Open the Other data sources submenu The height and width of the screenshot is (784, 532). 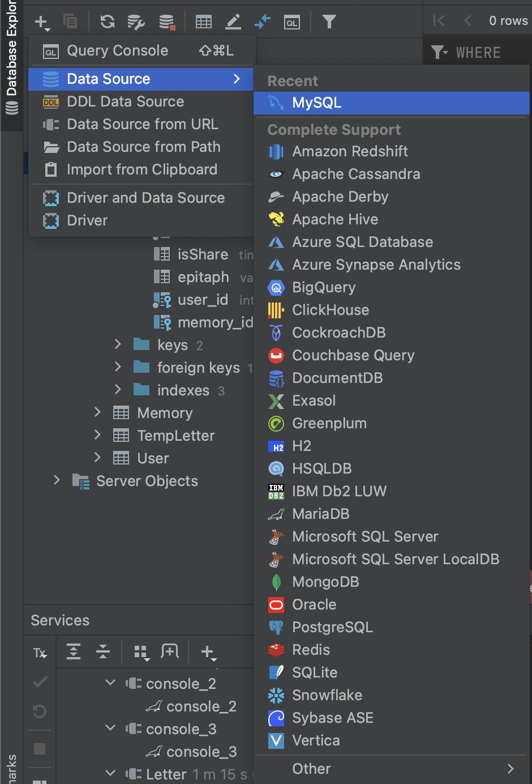[x=392, y=769]
